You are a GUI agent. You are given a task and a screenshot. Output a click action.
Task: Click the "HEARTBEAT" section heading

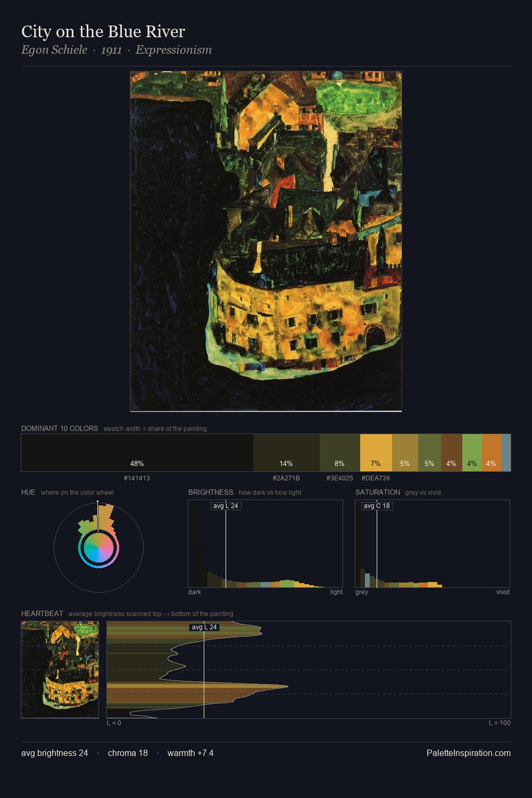pyautogui.click(x=42, y=613)
